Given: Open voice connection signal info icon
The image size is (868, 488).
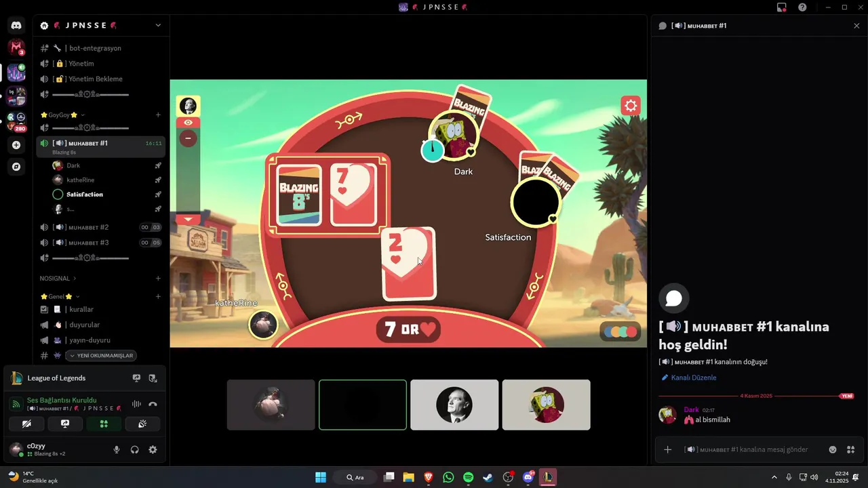Looking at the screenshot, I should 16,404.
